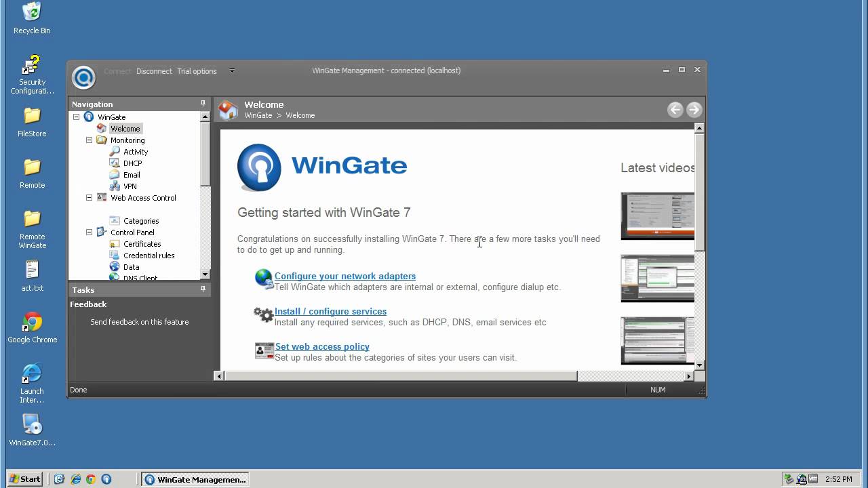This screenshot has height=488, width=868.
Task: Select the act.txt file on the desktop
Action: click(x=32, y=276)
